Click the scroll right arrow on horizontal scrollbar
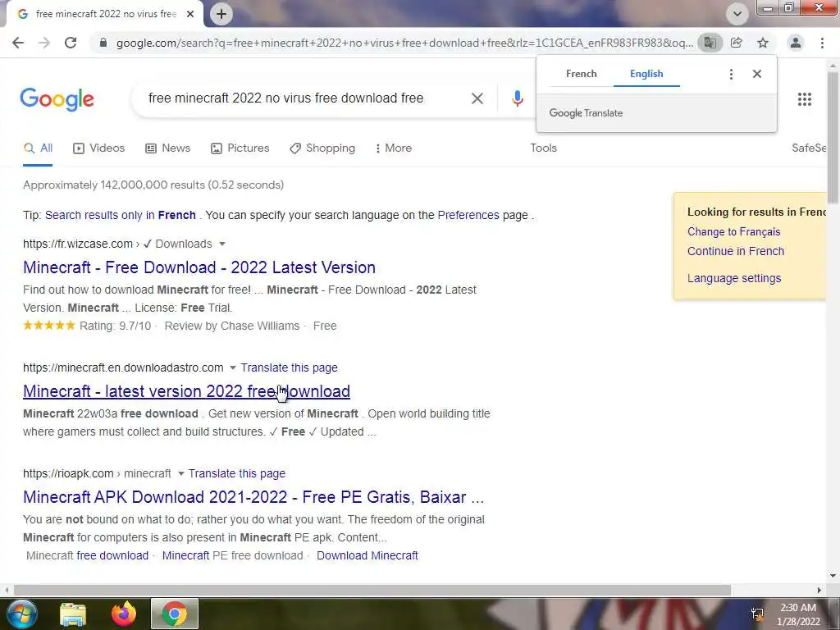Screen dimensions: 840x630 [819, 590]
